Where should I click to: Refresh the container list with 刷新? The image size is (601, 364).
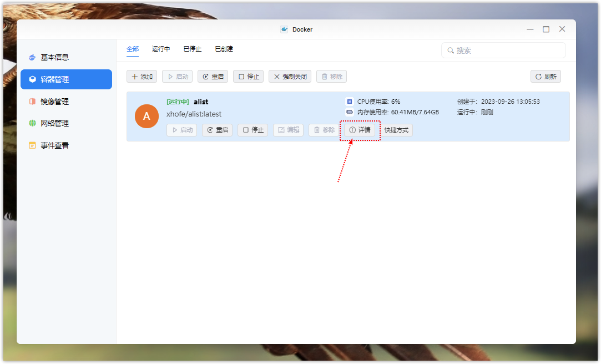coord(546,77)
